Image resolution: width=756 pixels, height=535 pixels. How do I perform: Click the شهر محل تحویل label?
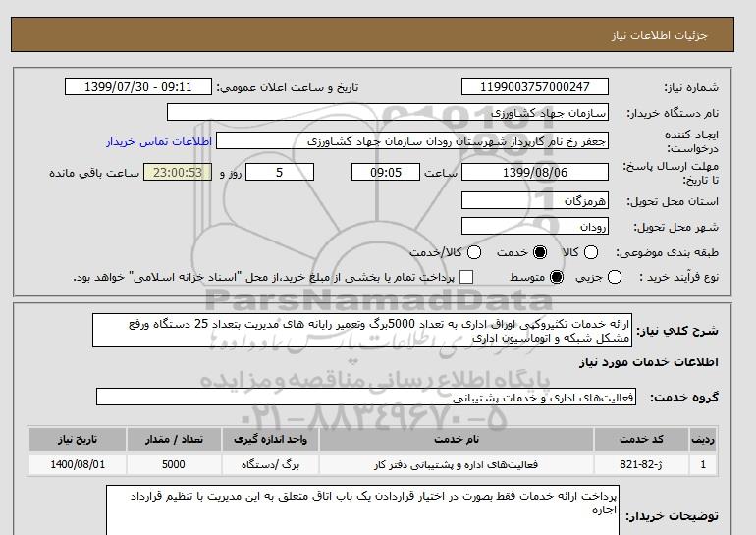pyautogui.click(x=675, y=227)
